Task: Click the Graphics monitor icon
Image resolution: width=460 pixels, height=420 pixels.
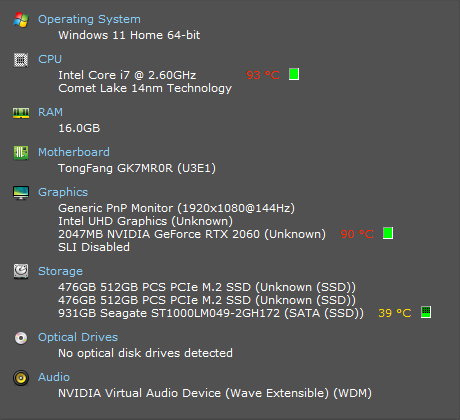Action: click(x=21, y=193)
